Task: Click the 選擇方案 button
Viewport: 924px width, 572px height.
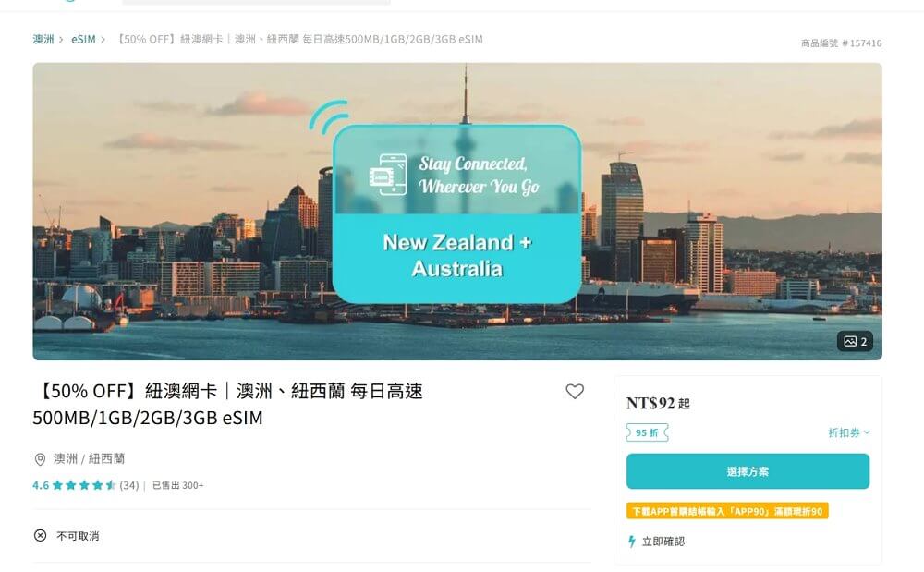Action: pos(748,471)
